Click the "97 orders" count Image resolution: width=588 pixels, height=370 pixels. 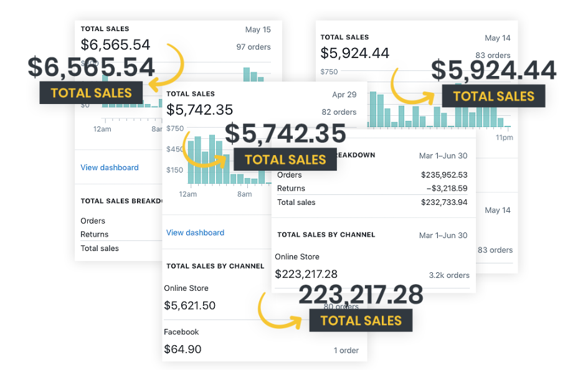tap(254, 47)
